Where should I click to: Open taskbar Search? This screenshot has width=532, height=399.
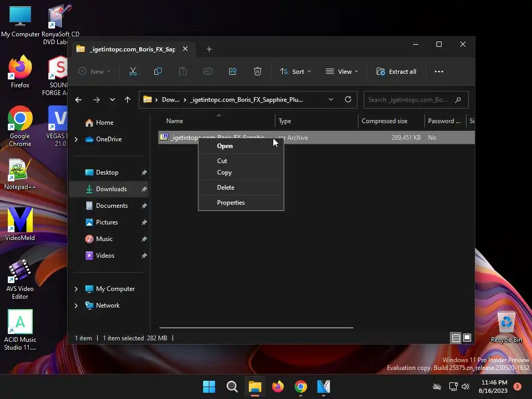coord(232,387)
